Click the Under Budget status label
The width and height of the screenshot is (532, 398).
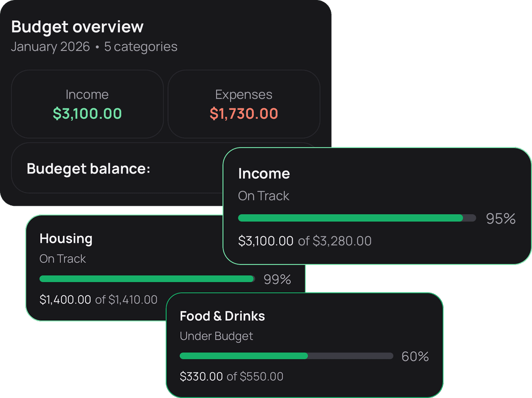click(x=216, y=336)
